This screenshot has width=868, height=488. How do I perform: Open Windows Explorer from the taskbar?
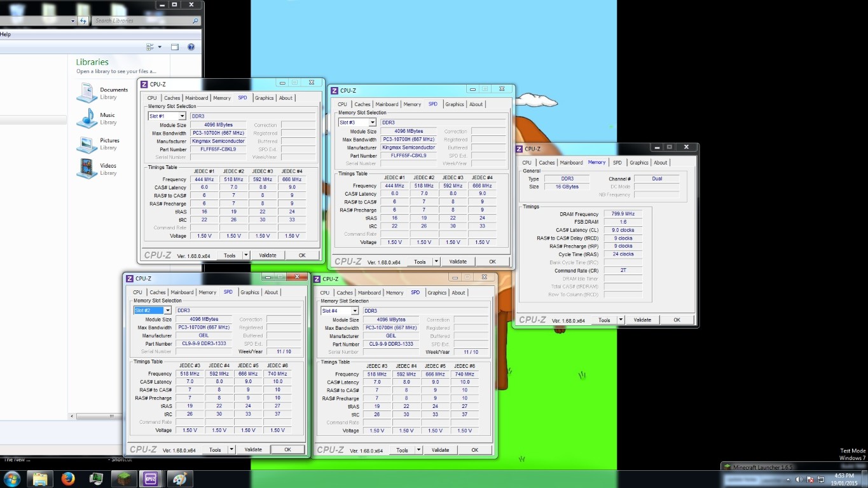click(40, 478)
